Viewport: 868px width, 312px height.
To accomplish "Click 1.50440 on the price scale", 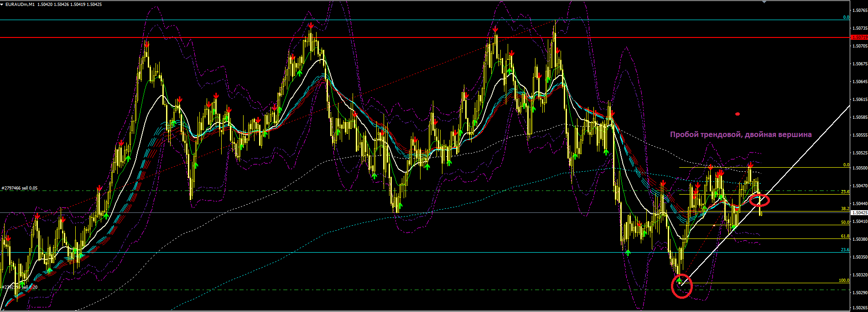I will [859, 203].
